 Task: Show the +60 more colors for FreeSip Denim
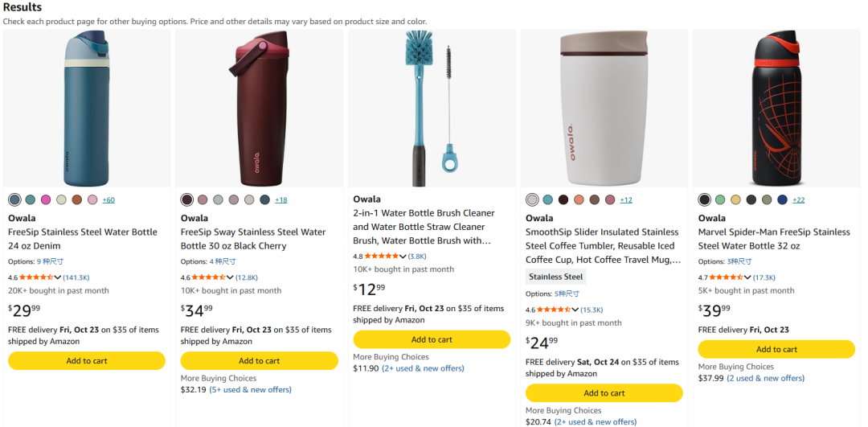point(108,200)
